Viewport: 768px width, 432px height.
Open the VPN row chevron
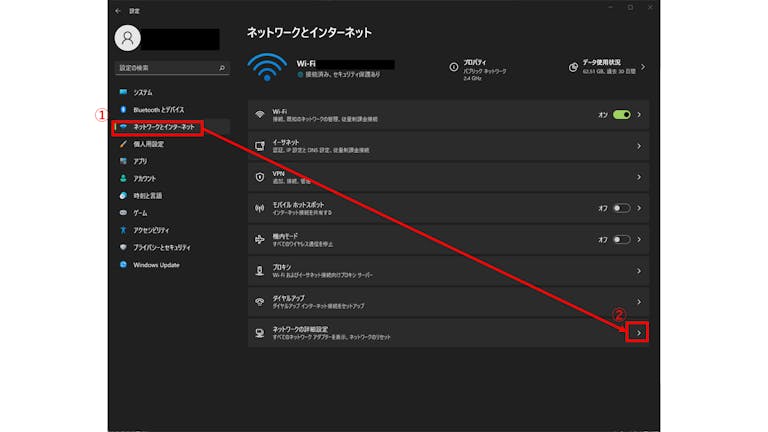639,177
